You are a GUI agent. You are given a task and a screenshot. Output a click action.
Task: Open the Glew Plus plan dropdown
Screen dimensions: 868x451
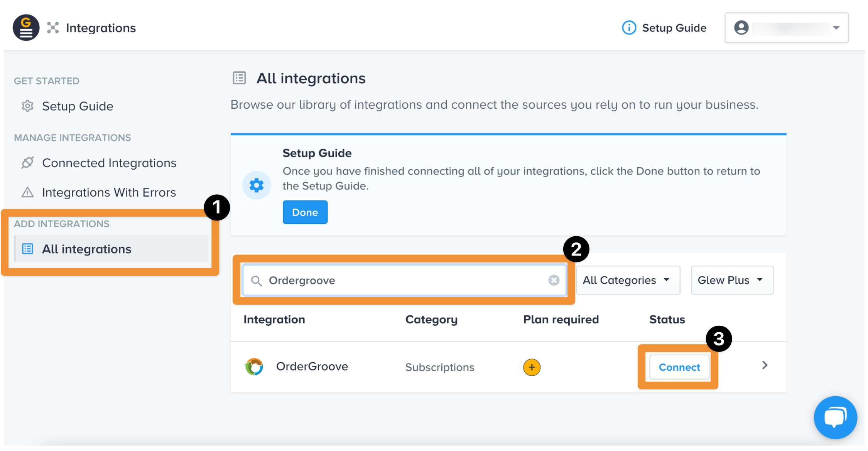click(x=732, y=280)
